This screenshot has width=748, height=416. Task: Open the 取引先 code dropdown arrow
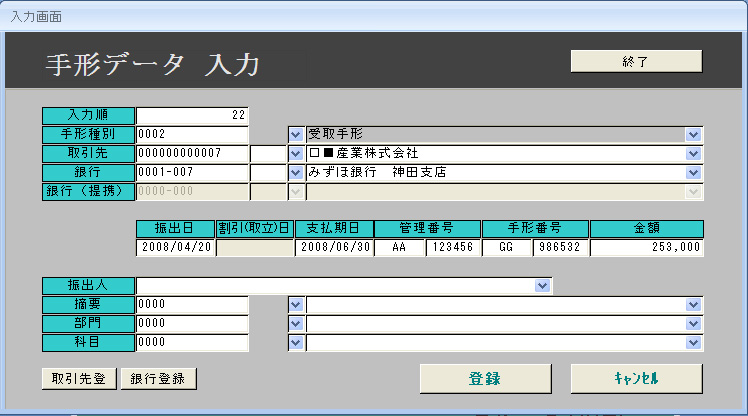pos(296,153)
